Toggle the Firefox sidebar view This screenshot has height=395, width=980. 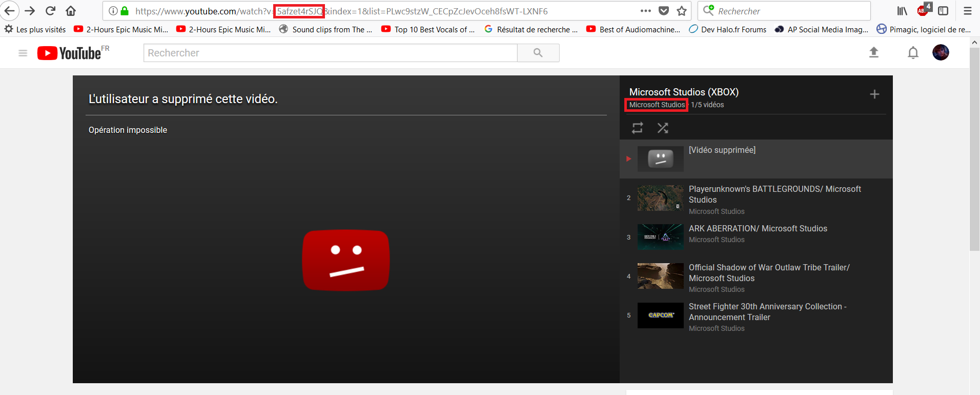(x=943, y=11)
